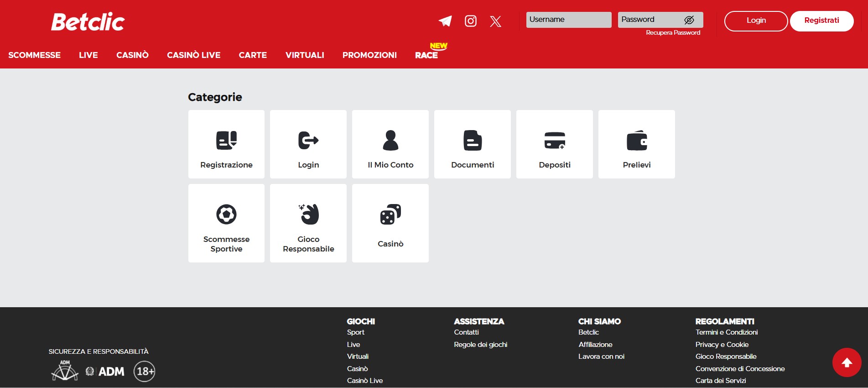Open the Live footer link under Giochi

point(353,345)
